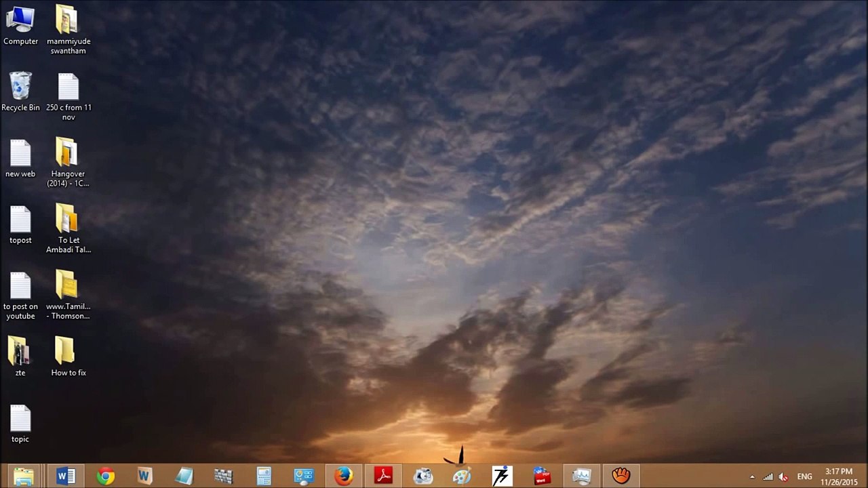Image resolution: width=868 pixels, height=488 pixels.
Task: Open Control Panel from the taskbar
Action: (x=303, y=476)
